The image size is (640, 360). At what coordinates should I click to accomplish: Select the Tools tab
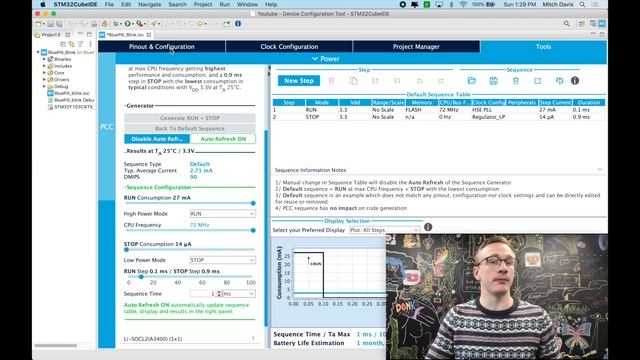point(543,47)
